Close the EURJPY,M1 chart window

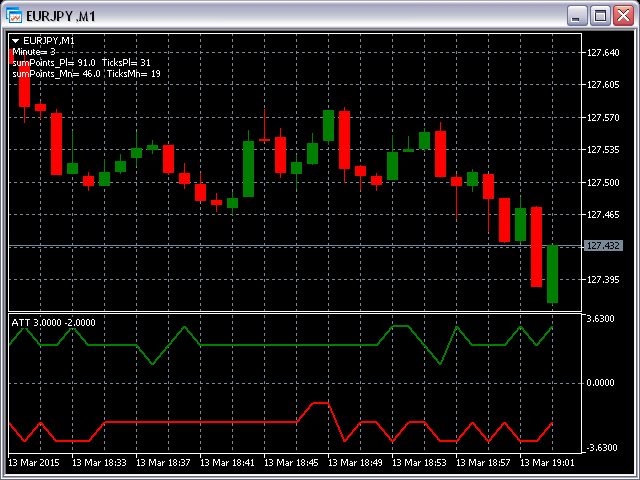[x=622, y=16]
